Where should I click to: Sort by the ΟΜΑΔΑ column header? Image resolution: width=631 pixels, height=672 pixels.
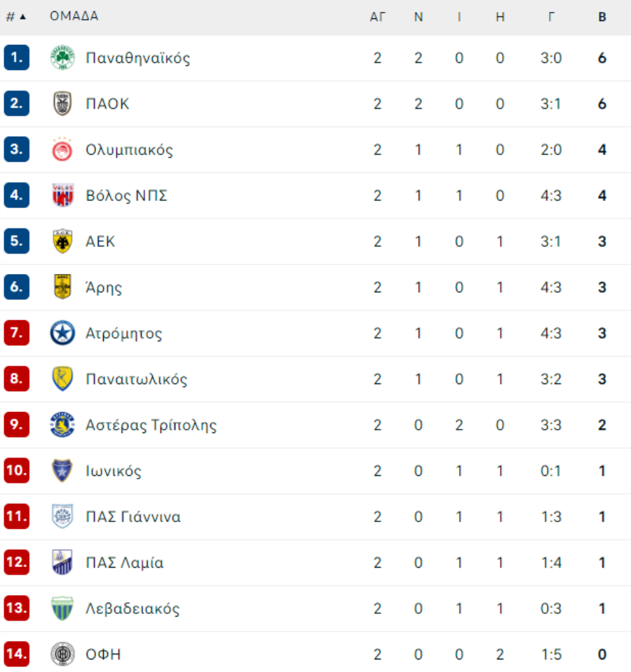[74, 16]
